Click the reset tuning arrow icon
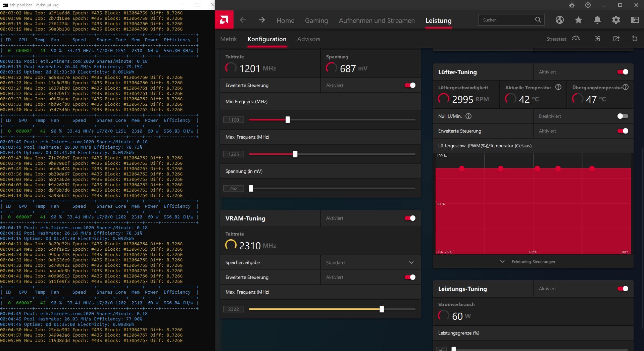 click(634, 39)
